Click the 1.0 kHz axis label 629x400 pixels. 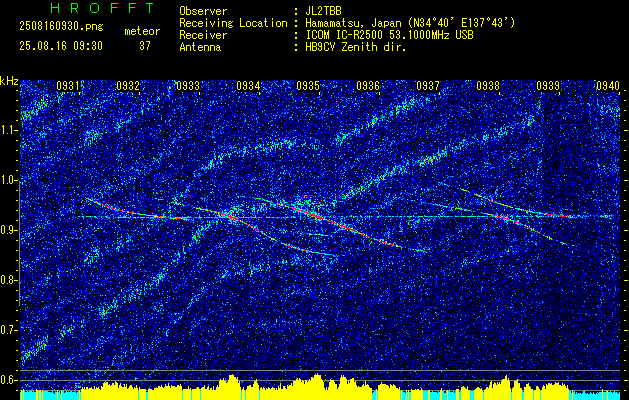coord(8,181)
